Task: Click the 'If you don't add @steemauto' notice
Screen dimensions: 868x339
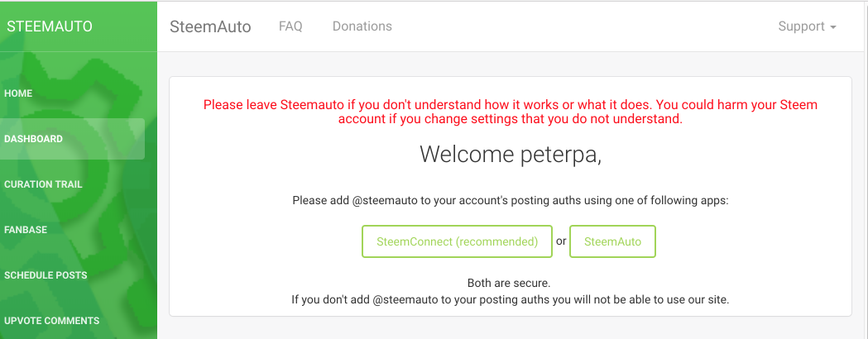Action: click(511, 300)
